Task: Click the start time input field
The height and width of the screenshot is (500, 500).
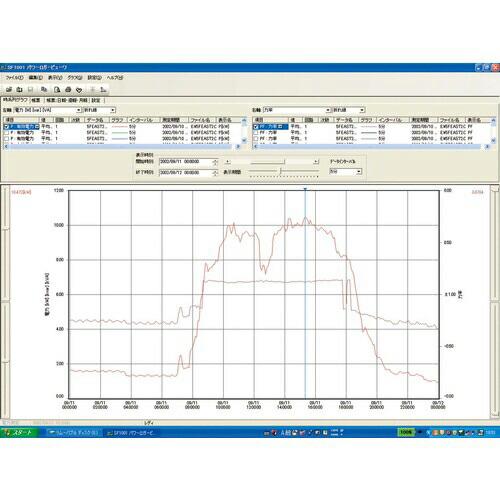Action: [186, 162]
